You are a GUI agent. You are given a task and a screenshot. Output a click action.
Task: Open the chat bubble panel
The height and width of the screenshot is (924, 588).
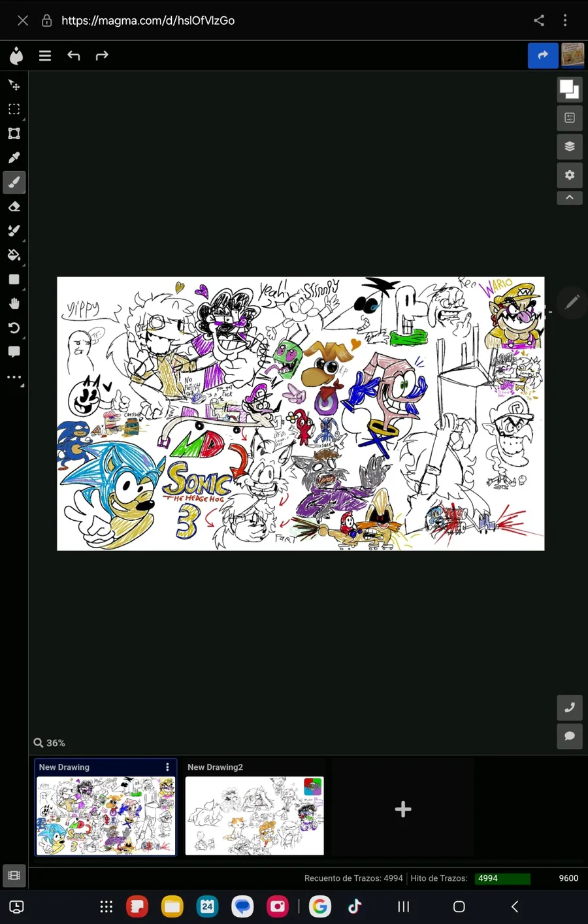coord(570,736)
